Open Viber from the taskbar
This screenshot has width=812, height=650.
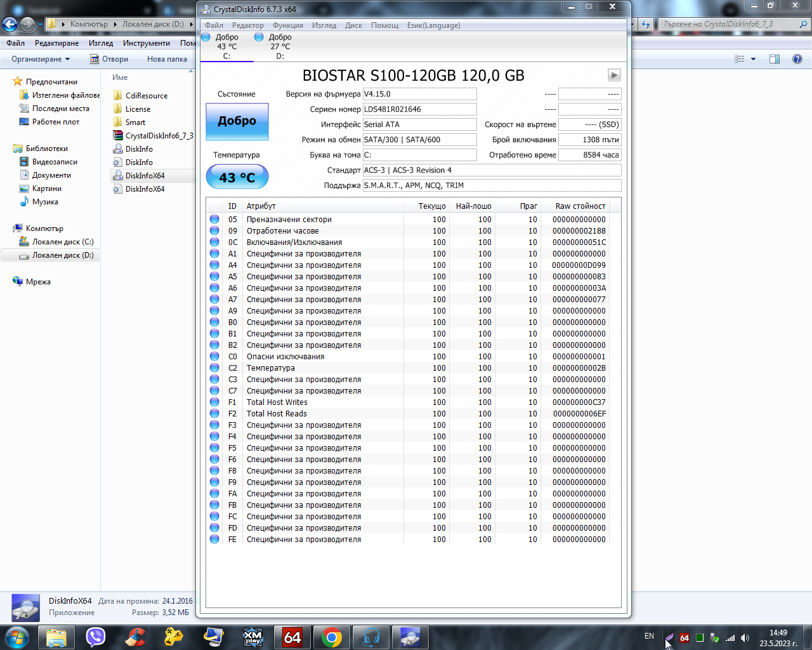96,637
